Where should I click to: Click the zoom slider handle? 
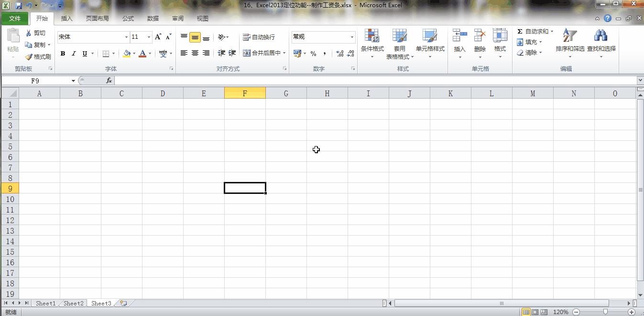[x=605, y=312]
